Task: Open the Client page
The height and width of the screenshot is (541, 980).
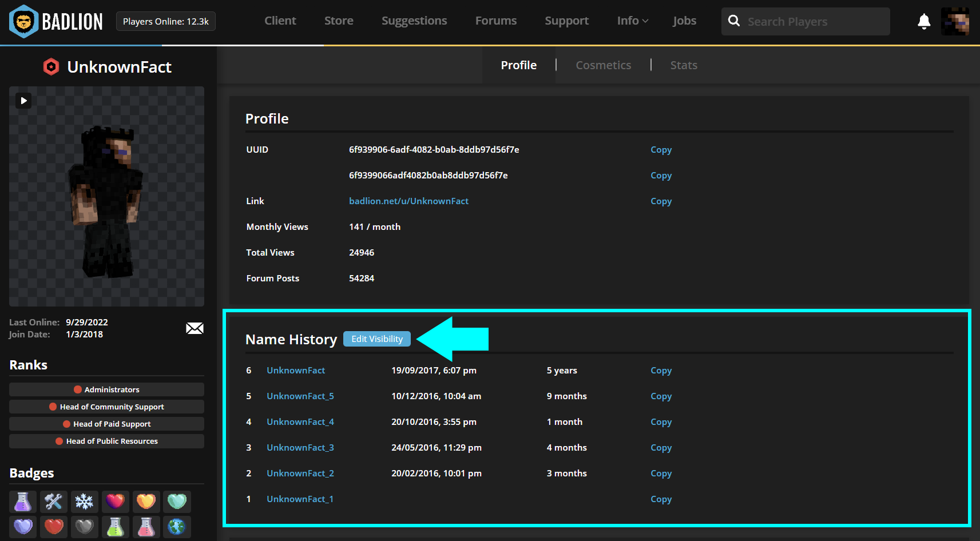Action: pos(280,21)
